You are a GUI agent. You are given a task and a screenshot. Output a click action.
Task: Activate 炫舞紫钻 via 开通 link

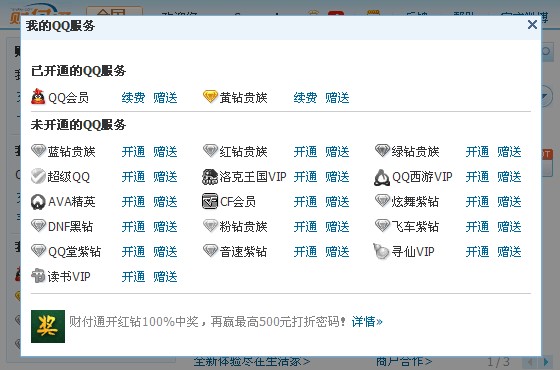coord(477,202)
